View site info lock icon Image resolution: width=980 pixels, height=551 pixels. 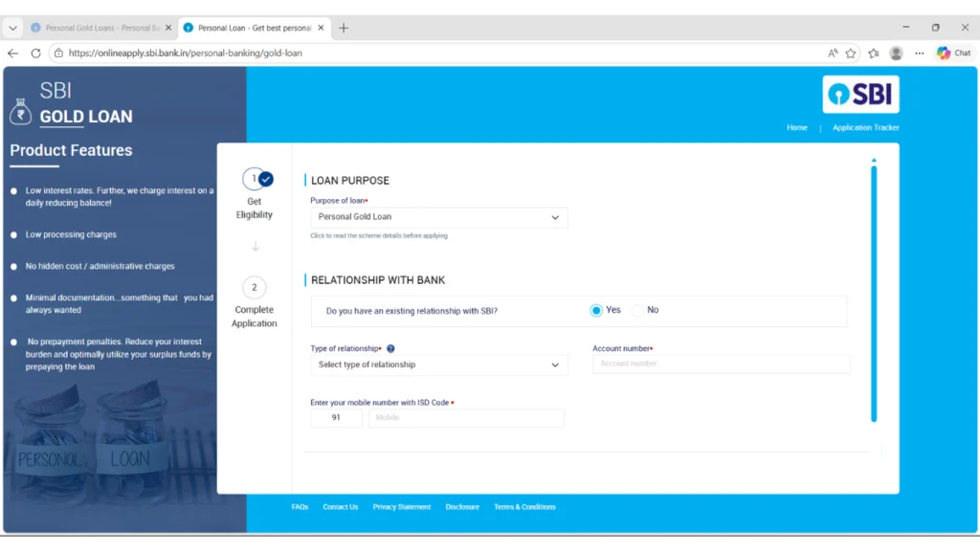(58, 54)
